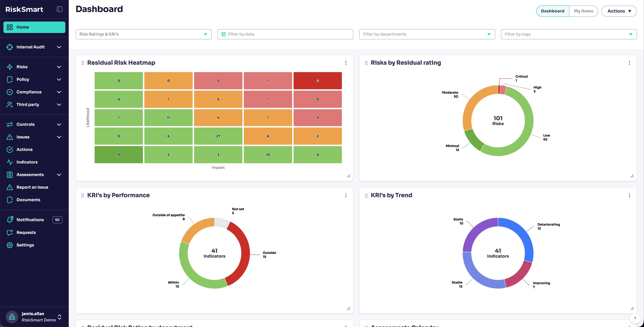Screen dimensions: 644x327
Task: Expand the Assessments menu chevron
Action: pos(59,175)
